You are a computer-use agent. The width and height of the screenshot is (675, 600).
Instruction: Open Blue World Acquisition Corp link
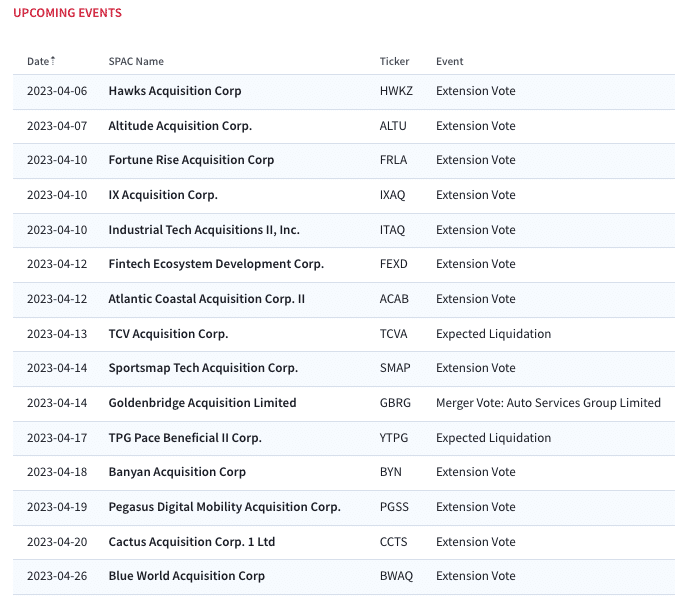pyautogui.click(x=186, y=576)
